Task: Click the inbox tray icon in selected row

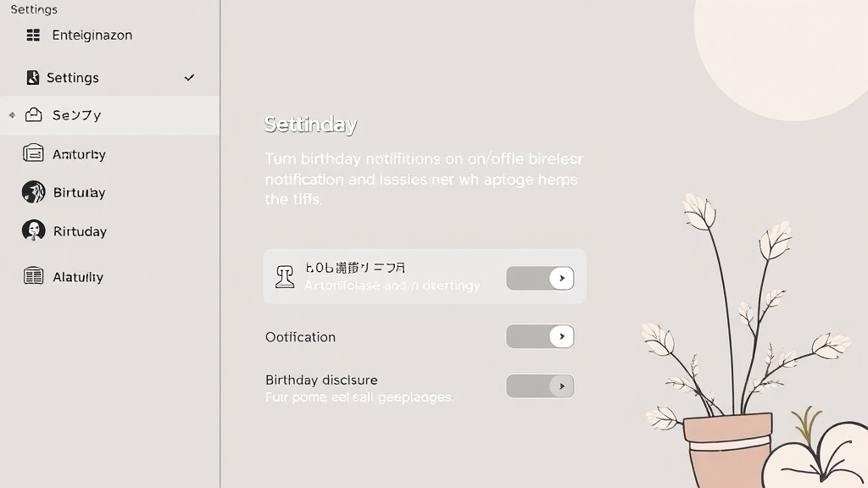Action: (x=34, y=115)
